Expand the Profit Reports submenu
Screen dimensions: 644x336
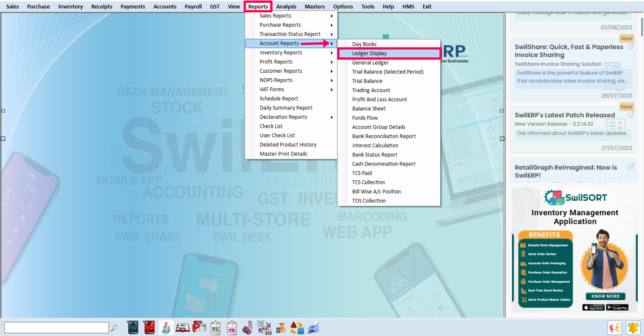[x=291, y=62]
